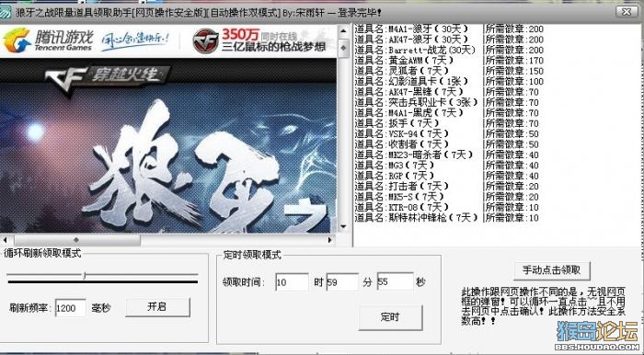The height and width of the screenshot is (355, 644).
Task: Click the web panel's down scroll arrow
Action: point(343,226)
